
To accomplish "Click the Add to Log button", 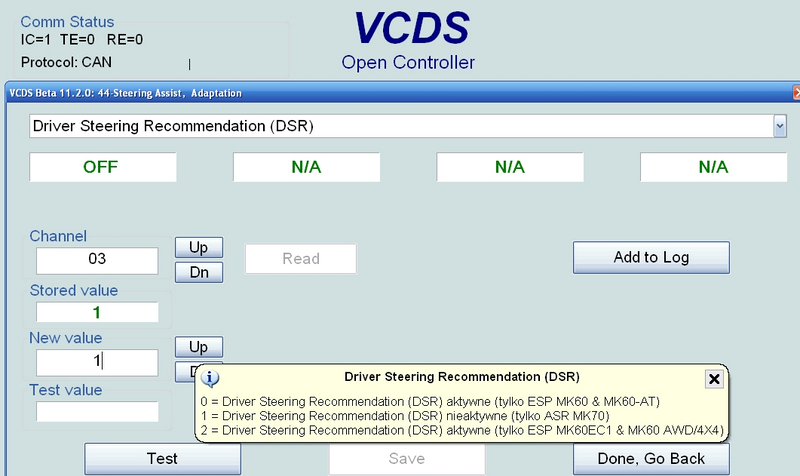I will click(651, 257).
